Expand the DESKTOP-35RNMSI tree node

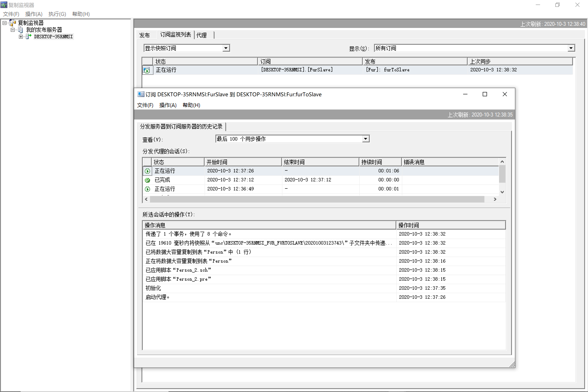pos(21,37)
